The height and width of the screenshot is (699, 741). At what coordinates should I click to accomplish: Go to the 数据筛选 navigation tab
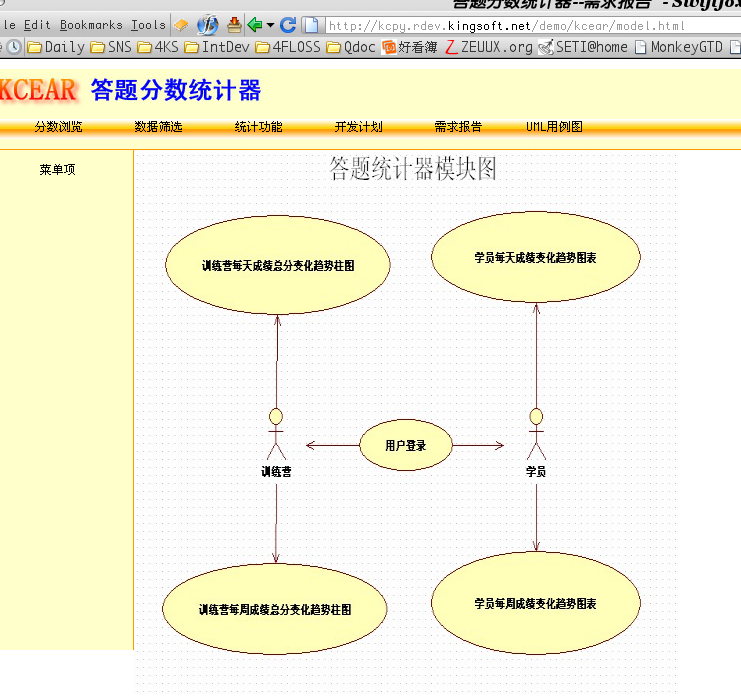click(158, 127)
